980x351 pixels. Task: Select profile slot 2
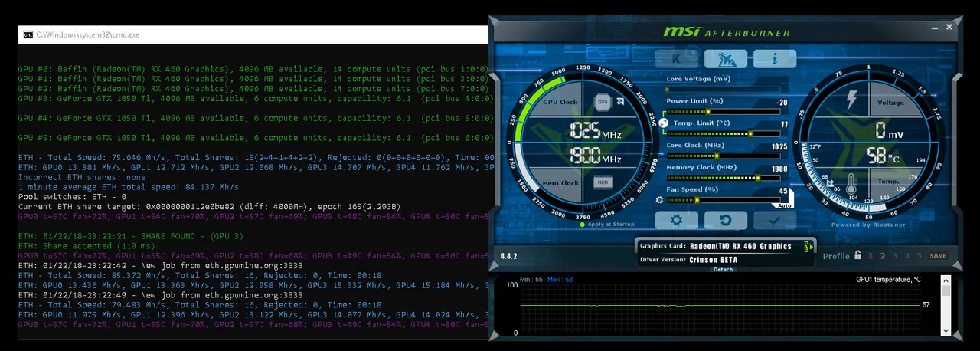883,256
